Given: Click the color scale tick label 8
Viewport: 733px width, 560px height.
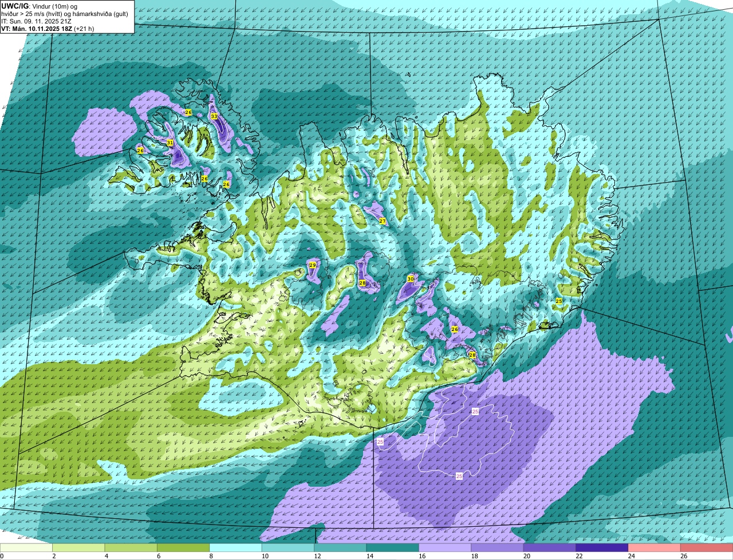Looking at the screenshot, I should click(210, 556).
